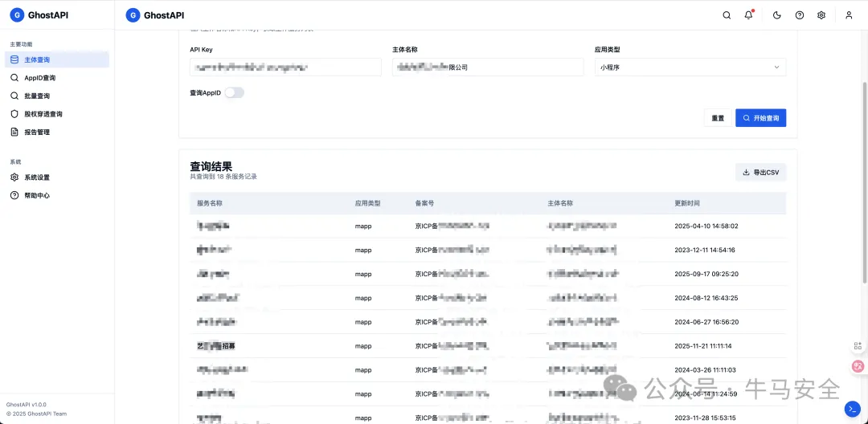Open the notifications bell
868x424 pixels.
[x=749, y=15]
